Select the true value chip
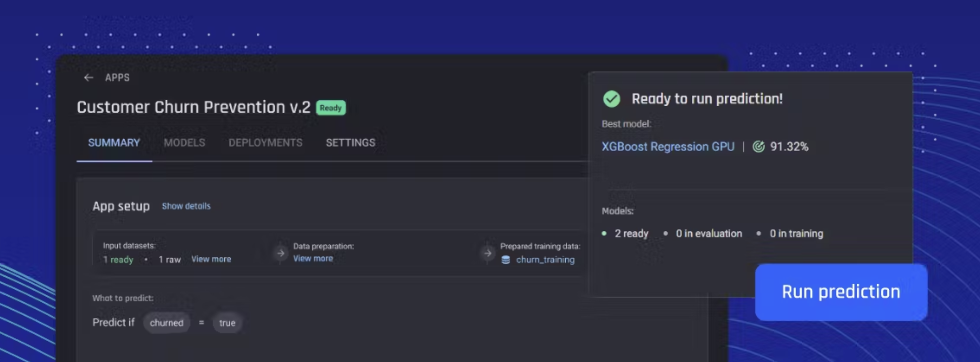980x362 pixels. click(227, 323)
